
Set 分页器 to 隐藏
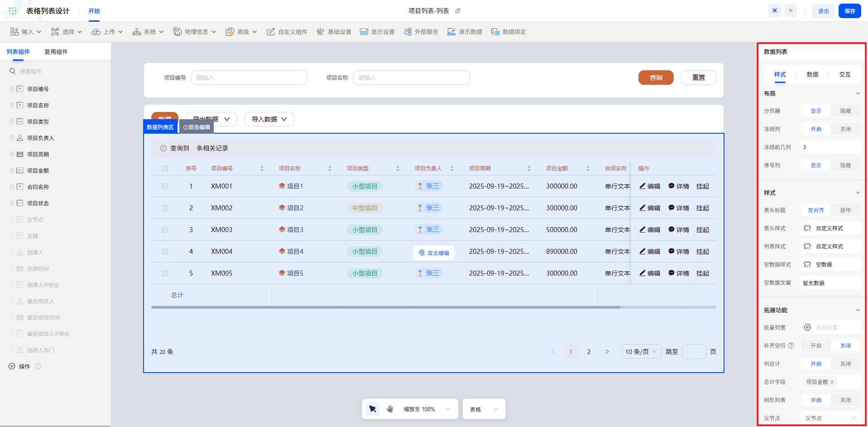(x=845, y=111)
